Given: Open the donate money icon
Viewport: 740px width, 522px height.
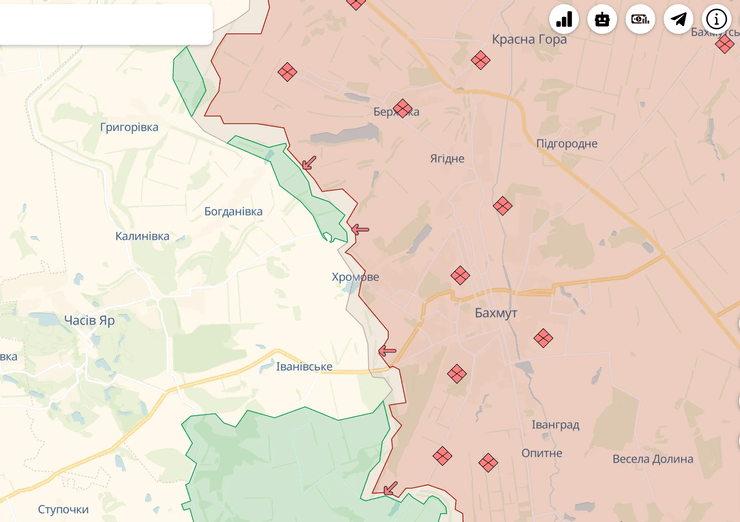Looking at the screenshot, I should 640,19.
